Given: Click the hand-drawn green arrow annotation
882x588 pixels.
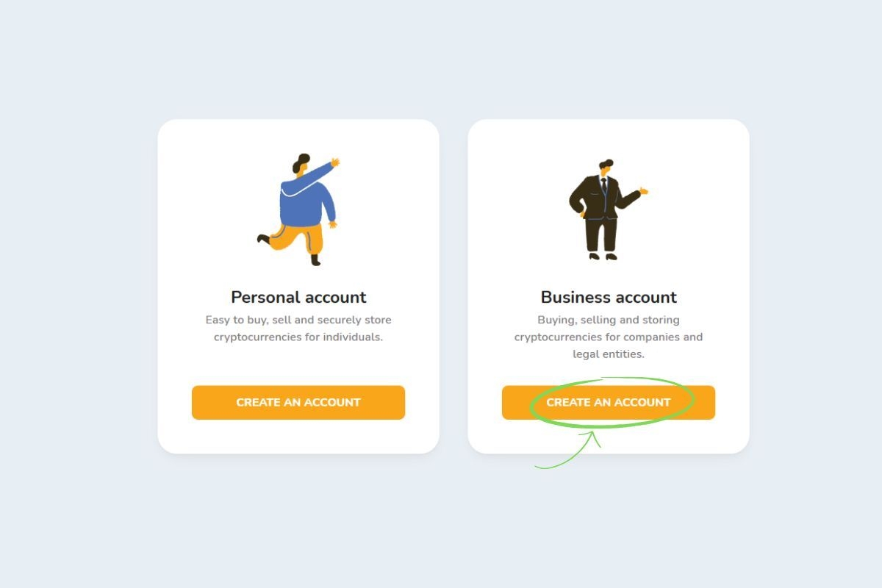Looking at the screenshot, I should [x=570, y=452].
